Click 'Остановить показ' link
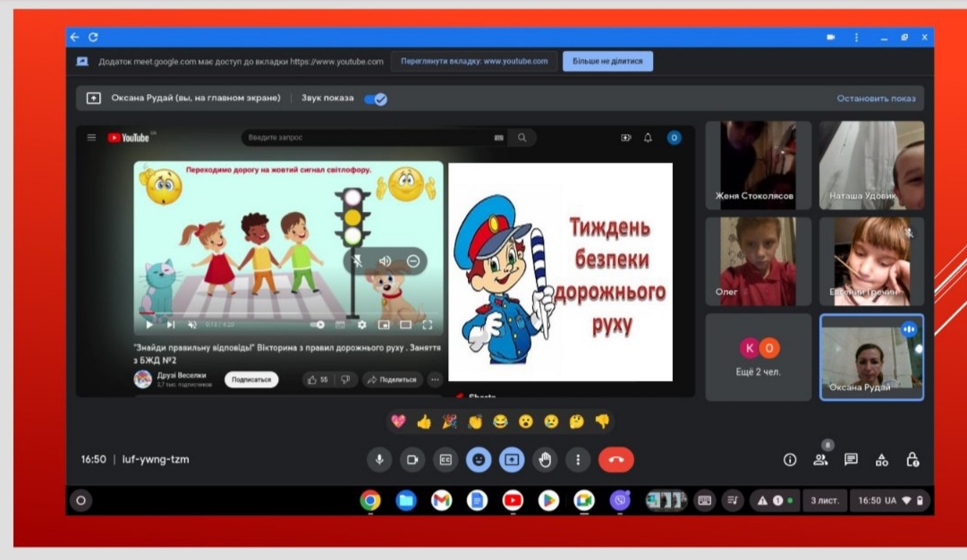Image resolution: width=967 pixels, height=560 pixels. [876, 98]
